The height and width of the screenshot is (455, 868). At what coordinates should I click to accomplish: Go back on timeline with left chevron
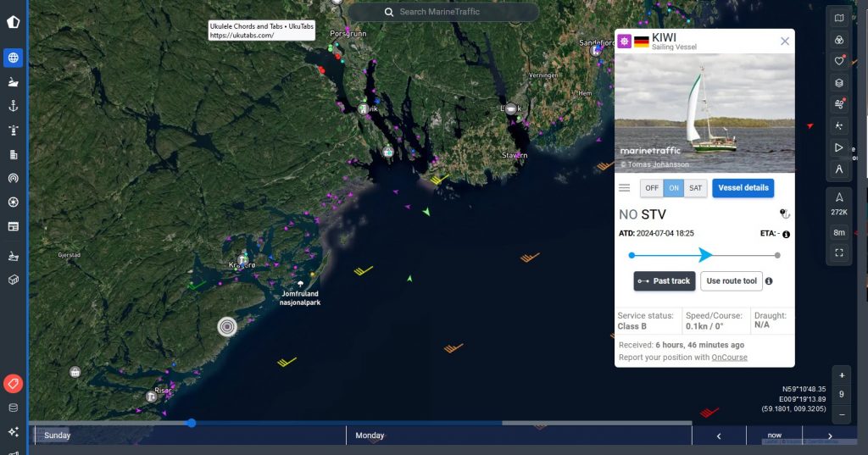coord(719,436)
